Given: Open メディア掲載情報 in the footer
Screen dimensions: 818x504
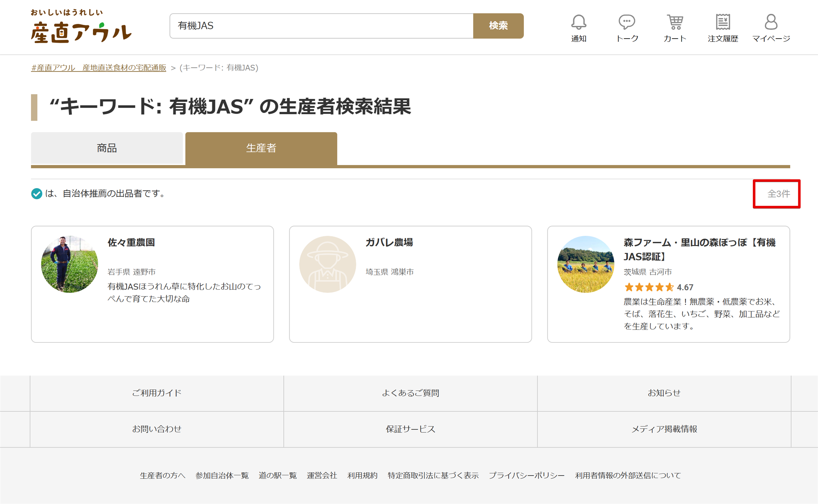Looking at the screenshot, I should (x=664, y=429).
